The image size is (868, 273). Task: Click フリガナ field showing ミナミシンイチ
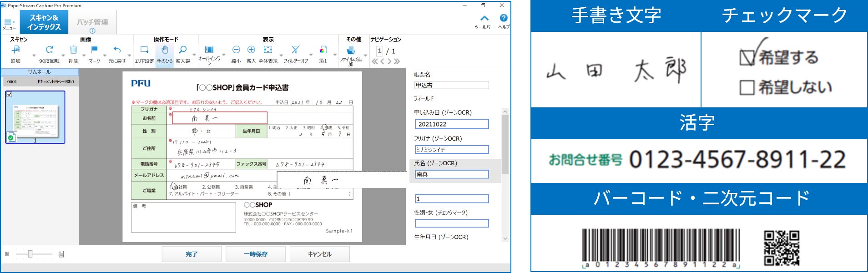tap(452, 150)
